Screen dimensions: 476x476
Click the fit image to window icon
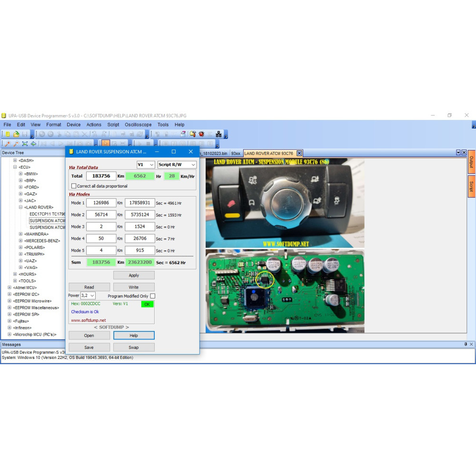[25, 144]
